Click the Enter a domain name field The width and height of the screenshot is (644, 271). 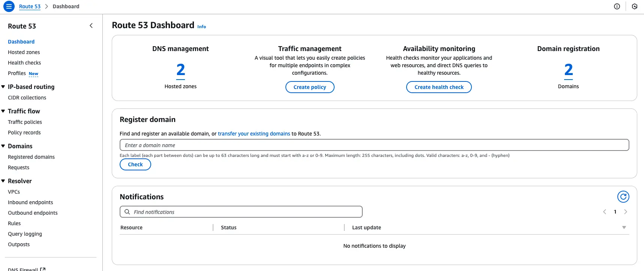(374, 145)
